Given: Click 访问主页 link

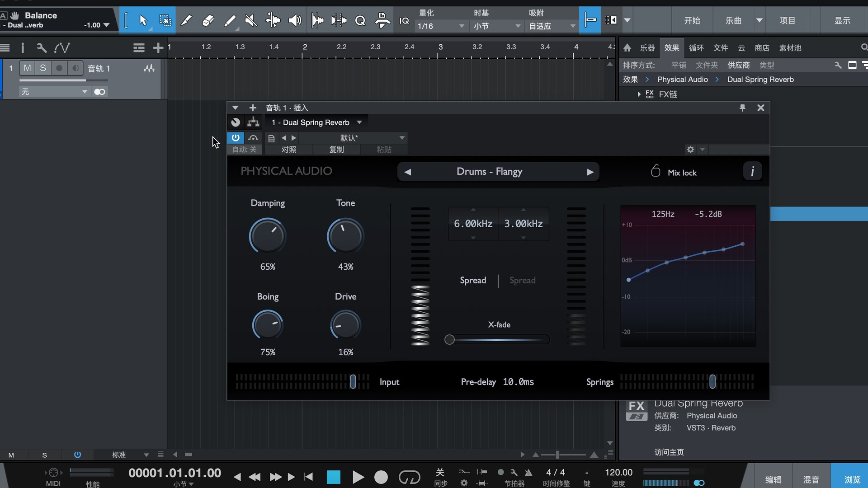Looking at the screenshot, I should (x=669, y=452).
